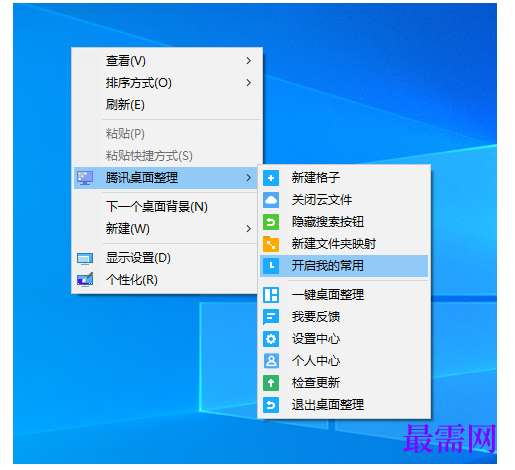Viewport: 515px width, 470px height.
Task: Open 个人中心 from the submenu
Action: tap(344, 361)
